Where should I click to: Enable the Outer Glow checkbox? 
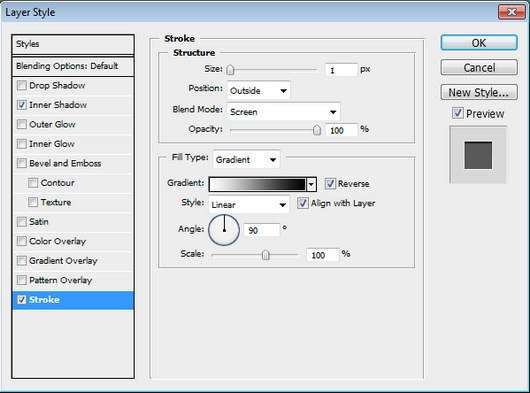point(22,124)
